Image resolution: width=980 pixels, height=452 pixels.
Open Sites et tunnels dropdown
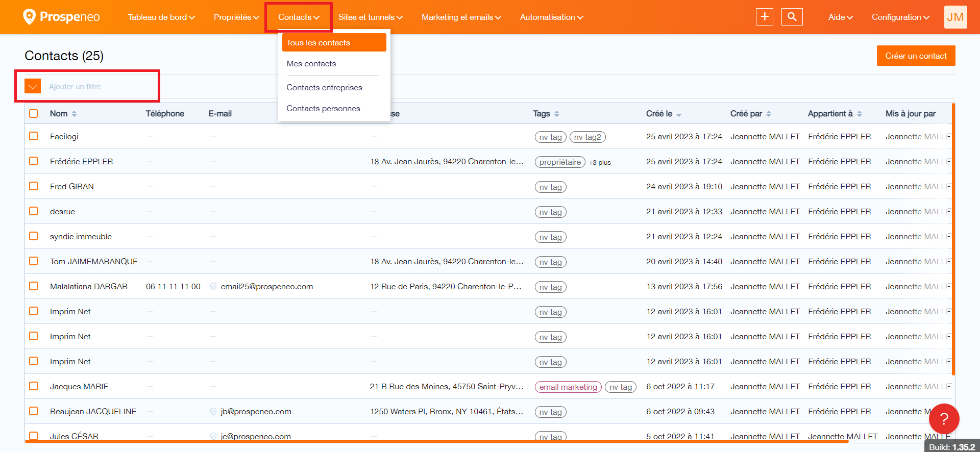tap(371, 17)
